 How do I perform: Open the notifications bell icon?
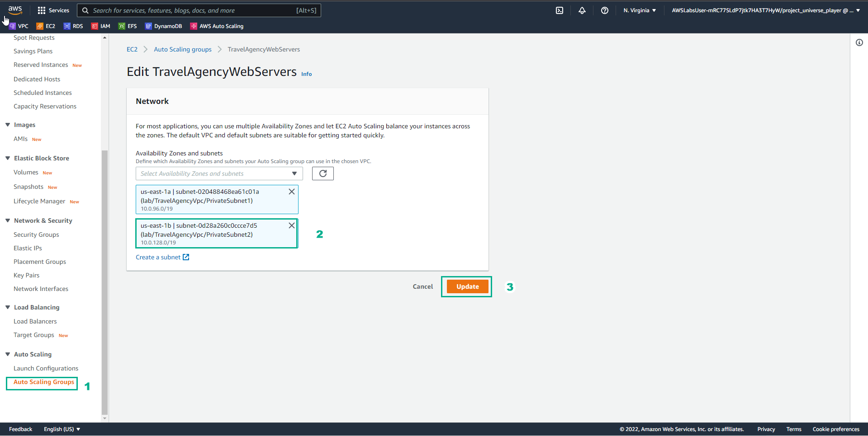pyautogui.click(x=582, y=10)
